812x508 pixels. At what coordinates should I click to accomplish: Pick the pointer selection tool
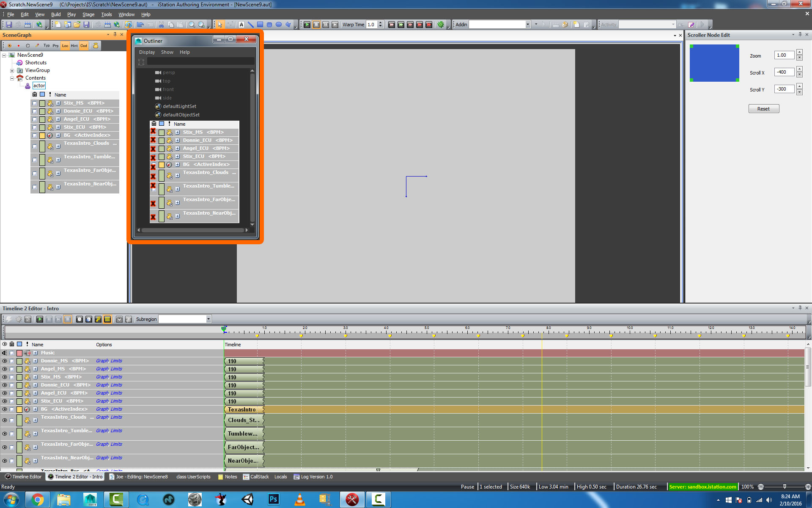coord(220,25)
